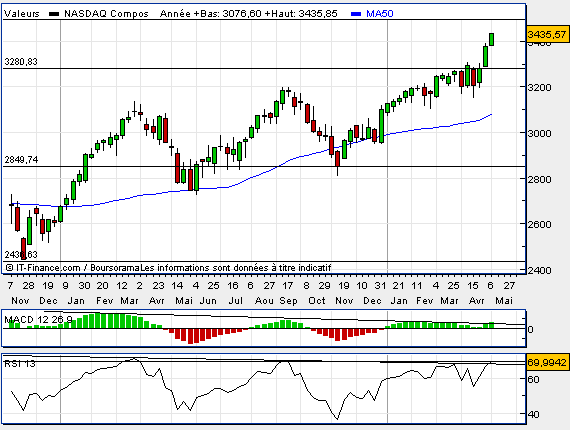Click the MA50 legend text
This screenshot has height=430, width=570.
click(380, 14)
